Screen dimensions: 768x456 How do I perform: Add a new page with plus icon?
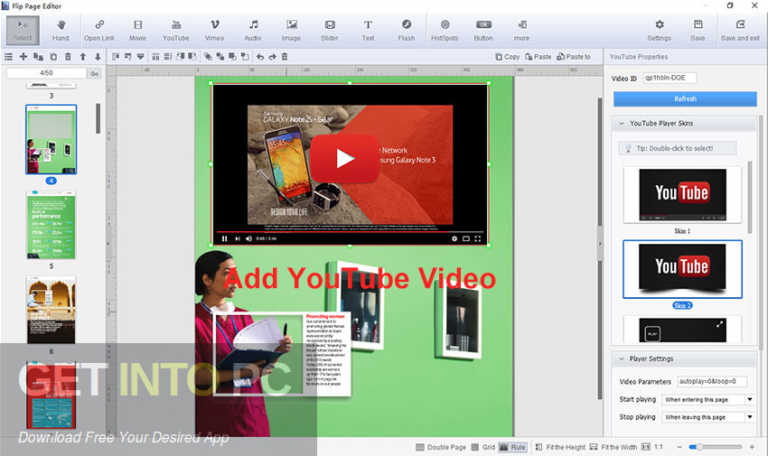(23, 57)
